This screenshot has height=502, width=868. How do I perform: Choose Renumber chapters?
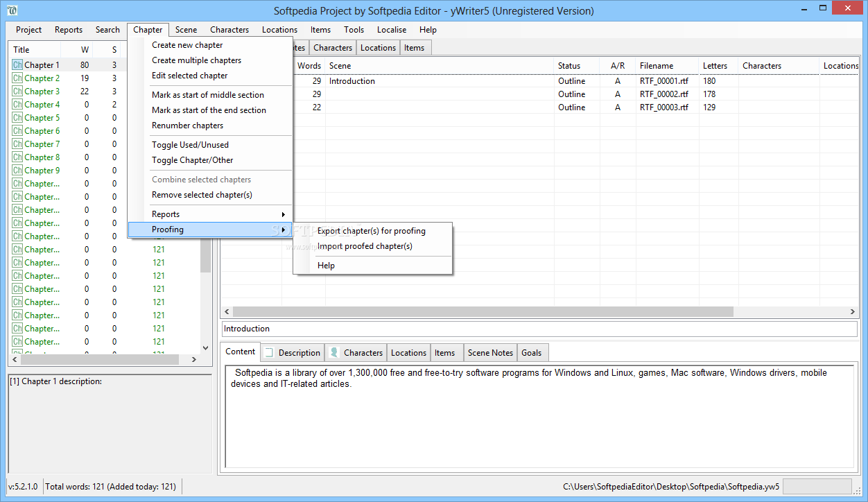pyautogui.click(x=210, y=125)
